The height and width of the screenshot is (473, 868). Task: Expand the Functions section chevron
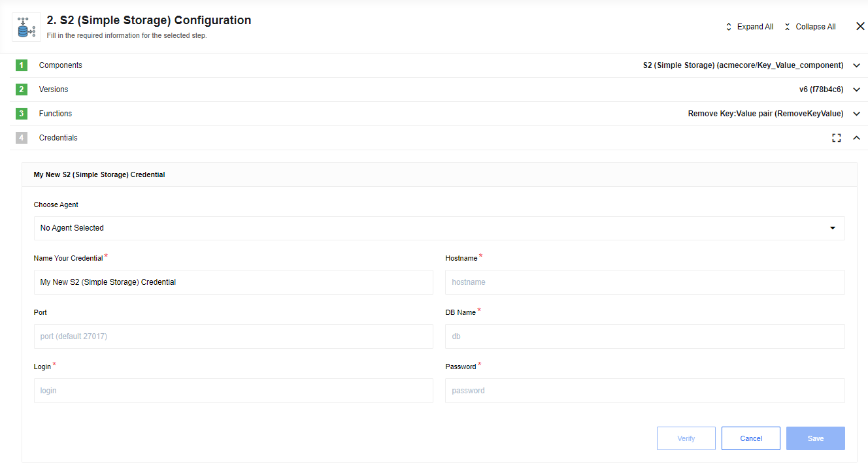(x=856, y=114)
